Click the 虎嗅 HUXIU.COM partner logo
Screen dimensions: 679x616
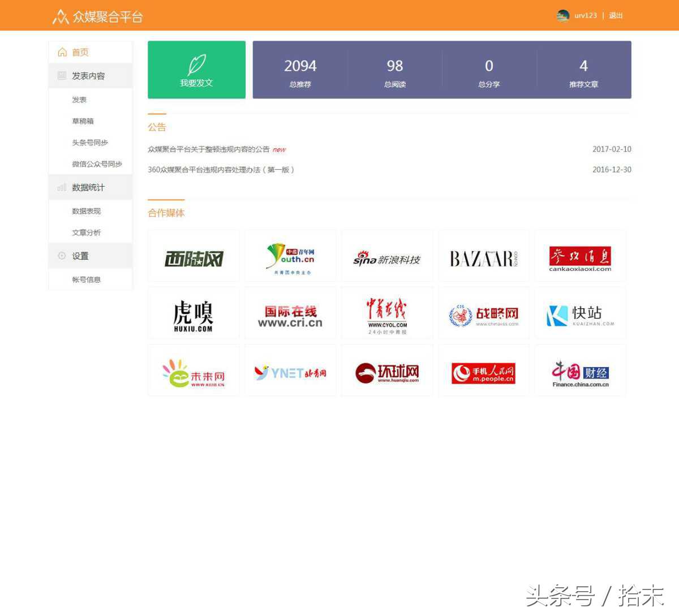pos(194,313)
